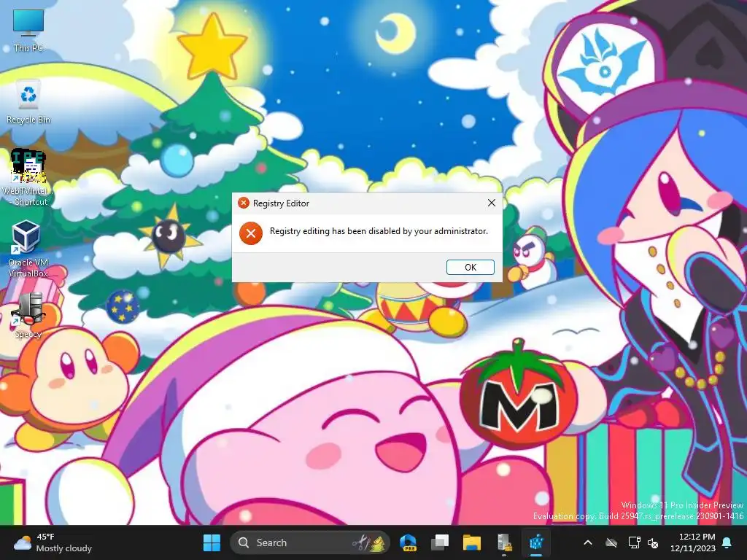Show hidden icons in system tray
The image size is (747, 560).
click(588, 542)
